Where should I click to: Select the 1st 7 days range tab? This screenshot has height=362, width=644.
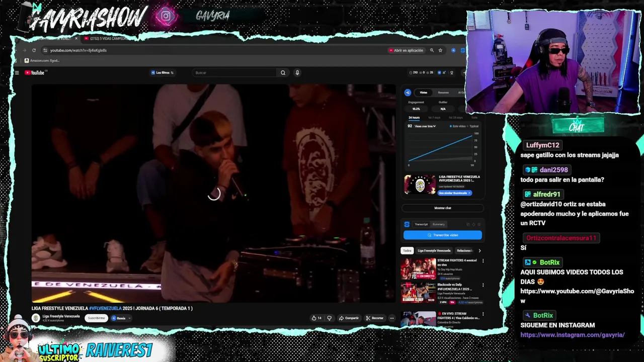point(434,118)
